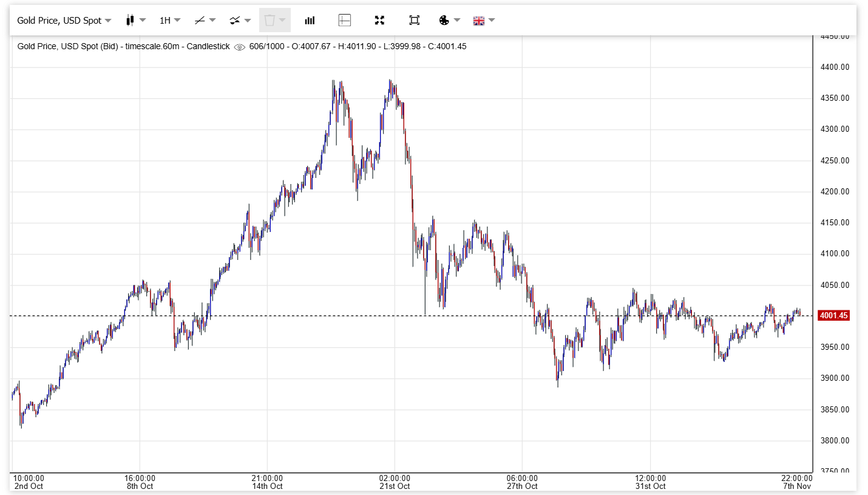This screenshot has height=495, width=868.
Task: Toggle the crosshair cursor tool
Action: pyautogui.click(x=344, y=20)
